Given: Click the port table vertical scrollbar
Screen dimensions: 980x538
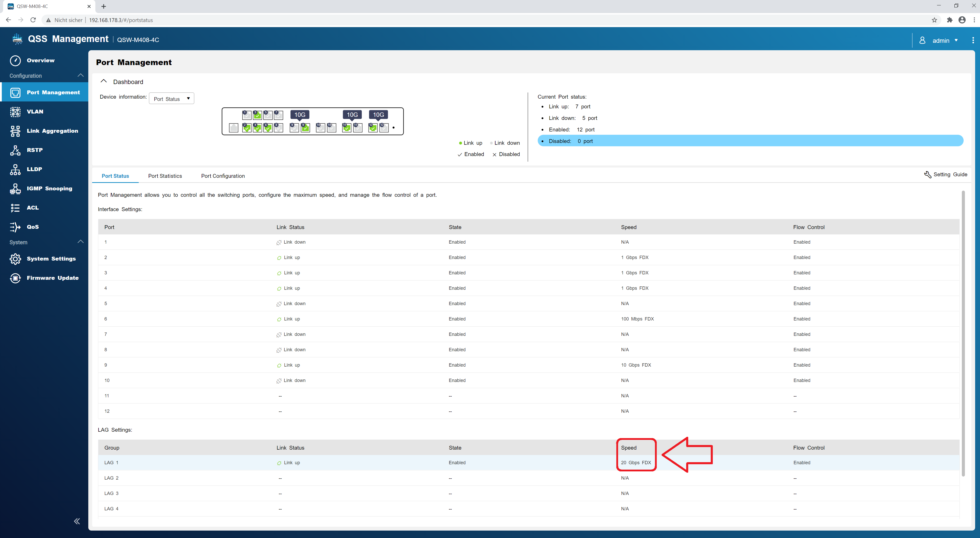Looking at the screenshot, I should (963, 333).
